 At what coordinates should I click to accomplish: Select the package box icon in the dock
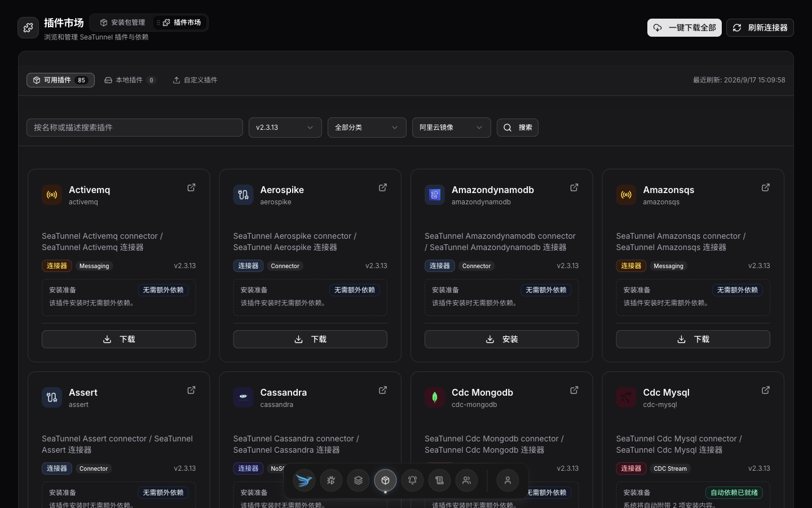pyautogui.click(x=386, y=480)
